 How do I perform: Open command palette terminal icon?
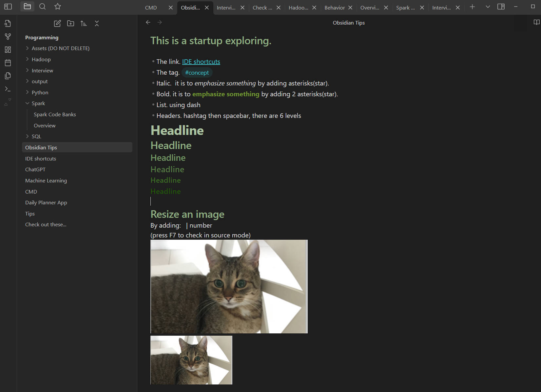(x=8, y=89)
